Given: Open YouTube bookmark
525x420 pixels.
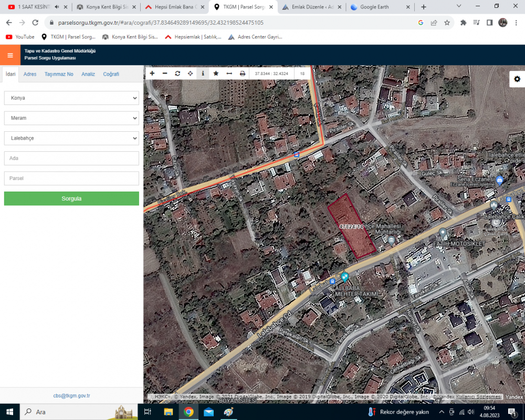Looking at the screenshot, I should click(20, 37).
